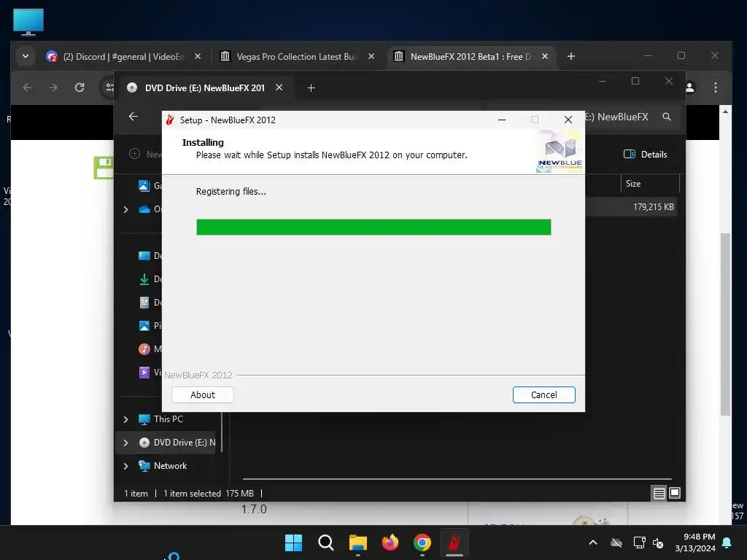Close the Vegas Pro Collection tab

pos(371,57)
